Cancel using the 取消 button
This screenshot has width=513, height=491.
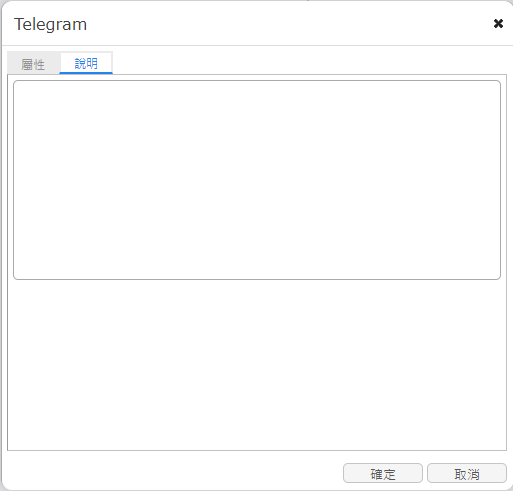pyautogui.click(x=467, y=473)
